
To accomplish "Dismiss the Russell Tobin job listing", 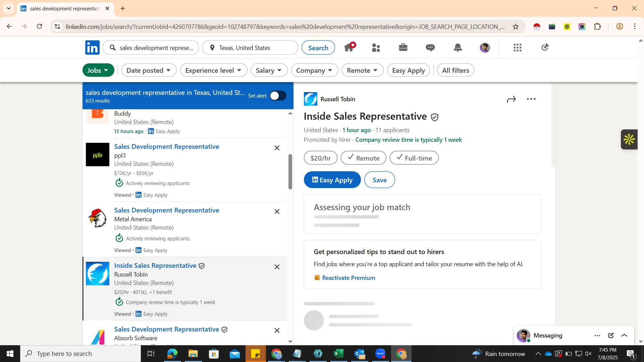I will pyautogui.click(x=277, y=267).
